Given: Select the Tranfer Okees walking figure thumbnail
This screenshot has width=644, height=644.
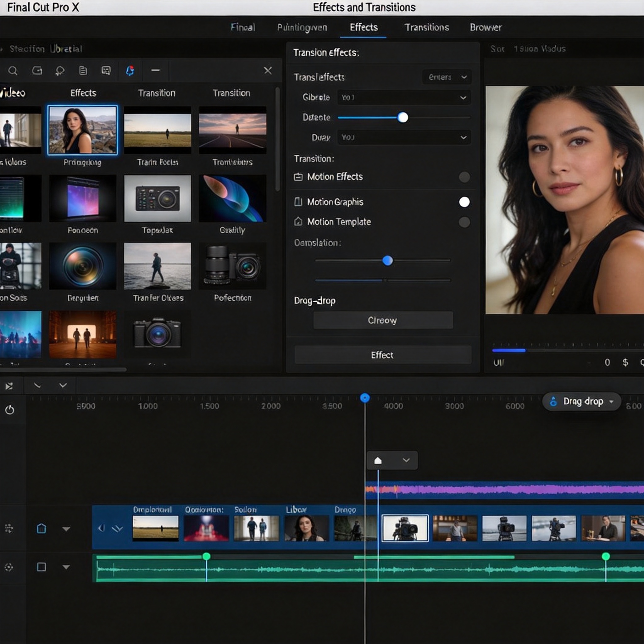Looking at the screenshot, I should (158, 266).
